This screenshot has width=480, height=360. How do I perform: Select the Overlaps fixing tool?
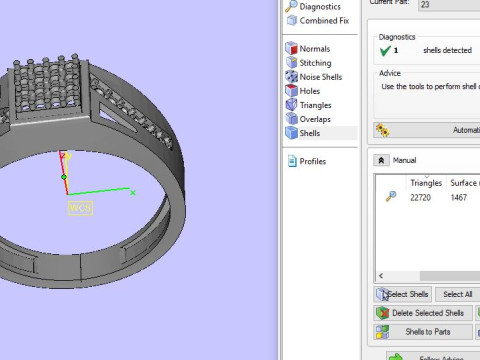click(x=308, y=119)
